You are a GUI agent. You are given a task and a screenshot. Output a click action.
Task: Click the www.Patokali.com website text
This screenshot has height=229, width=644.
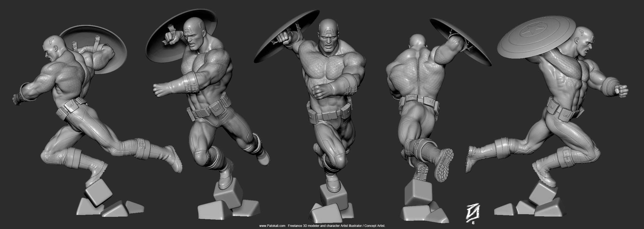coord(272,226)
